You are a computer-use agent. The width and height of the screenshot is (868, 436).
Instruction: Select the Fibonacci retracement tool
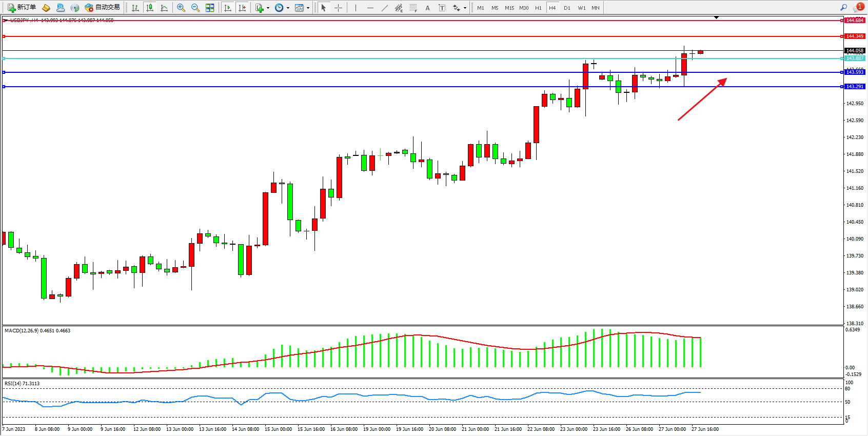(x=413, y=8)
